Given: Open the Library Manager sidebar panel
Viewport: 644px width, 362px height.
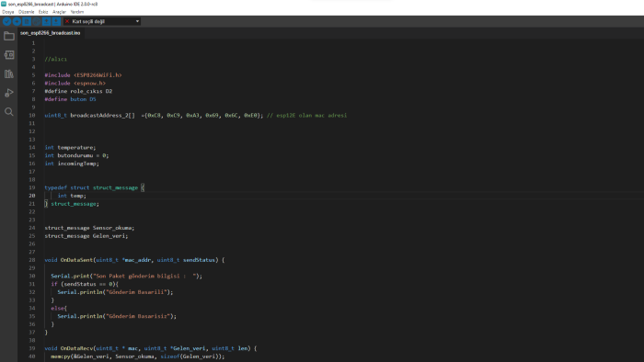Looking at the screenshot, I should [9, 74].
